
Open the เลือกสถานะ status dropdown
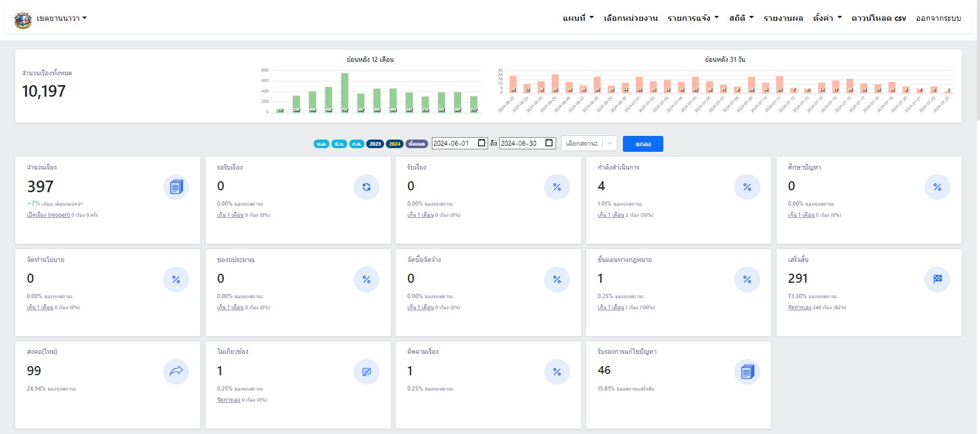[589, 143]
